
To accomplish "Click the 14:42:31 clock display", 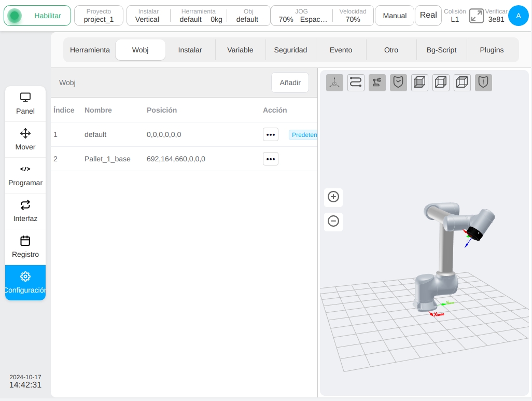I will pyautogui.click(x=25, y=385).
